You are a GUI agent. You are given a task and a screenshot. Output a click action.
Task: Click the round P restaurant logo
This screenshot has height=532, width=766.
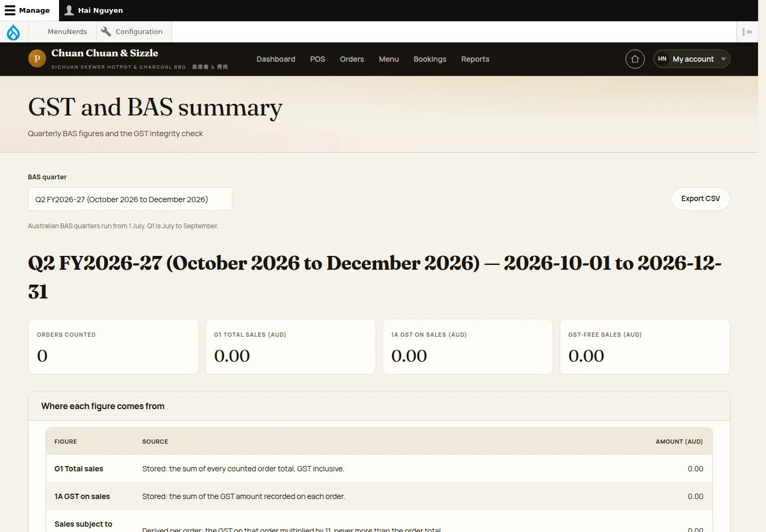(x=37, y=59)
